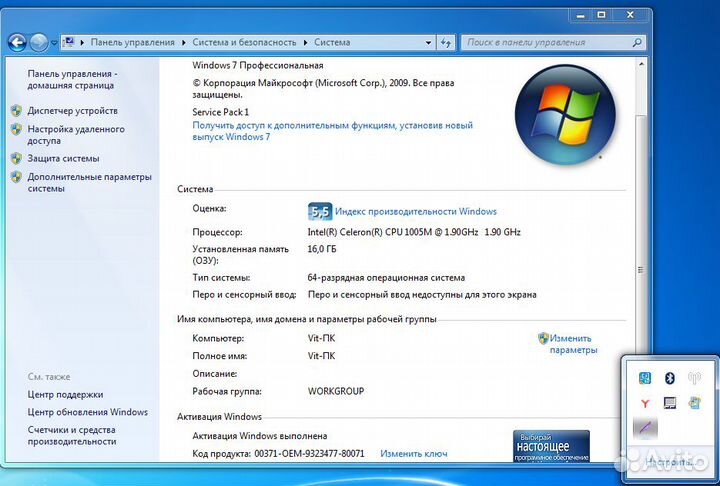Select the processor text 'Intel(R) Celeron(R) CPU 1005M'

pos(370,232)
